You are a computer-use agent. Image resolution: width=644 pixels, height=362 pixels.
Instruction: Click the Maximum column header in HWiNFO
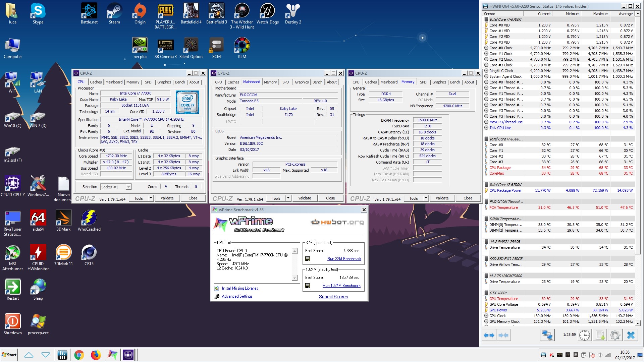pyautogui.click(x=595, y=14)
